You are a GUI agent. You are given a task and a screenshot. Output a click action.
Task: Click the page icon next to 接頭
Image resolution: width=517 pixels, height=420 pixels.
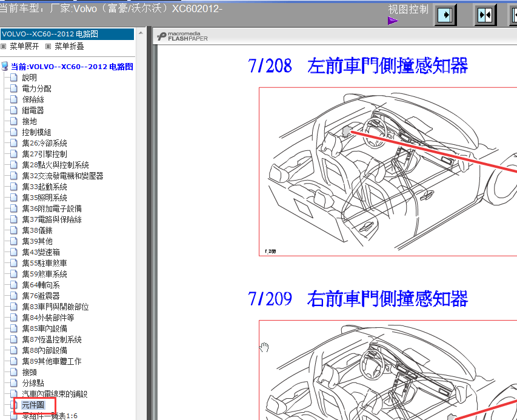(x=13, y=372)
